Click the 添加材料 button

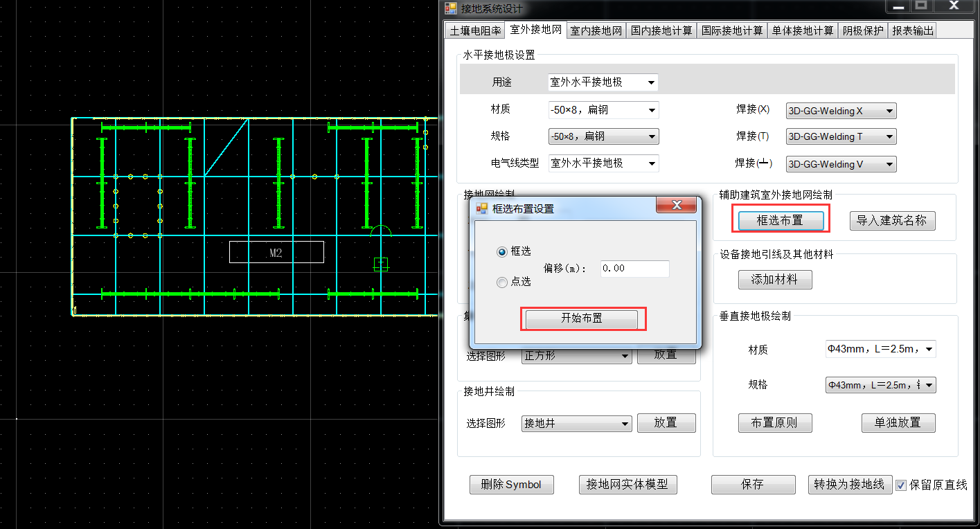[775, 280]
